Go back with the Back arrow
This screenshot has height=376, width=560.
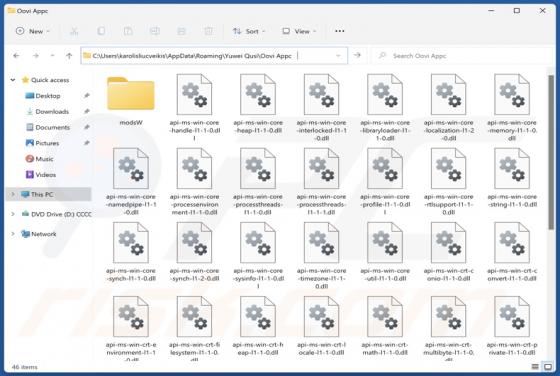click(16, 56)
